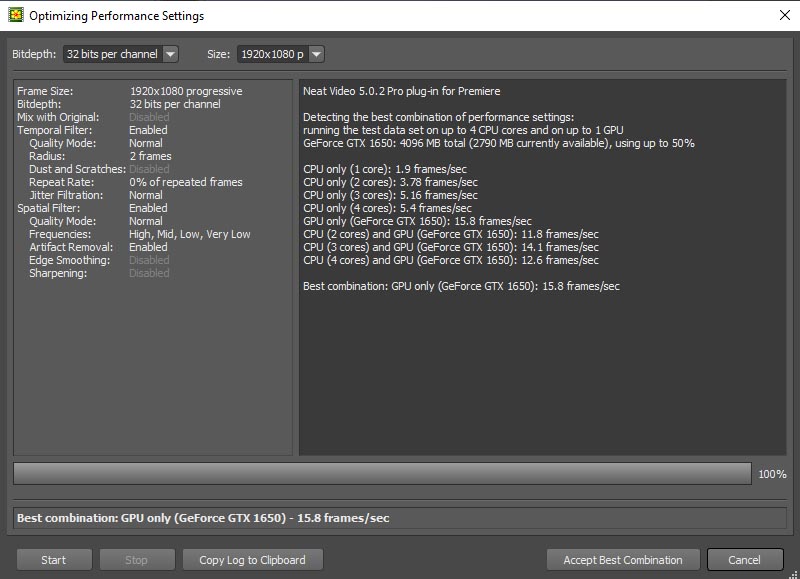Cancel the optimization dialog
The width and height of the screenshot is (800, 579).
745,560
